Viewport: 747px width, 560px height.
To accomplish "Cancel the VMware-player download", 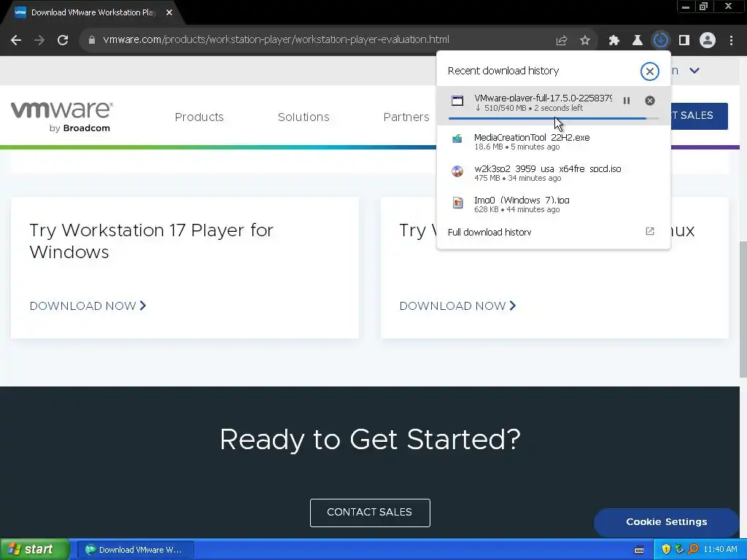I will (x=650, y=101).
